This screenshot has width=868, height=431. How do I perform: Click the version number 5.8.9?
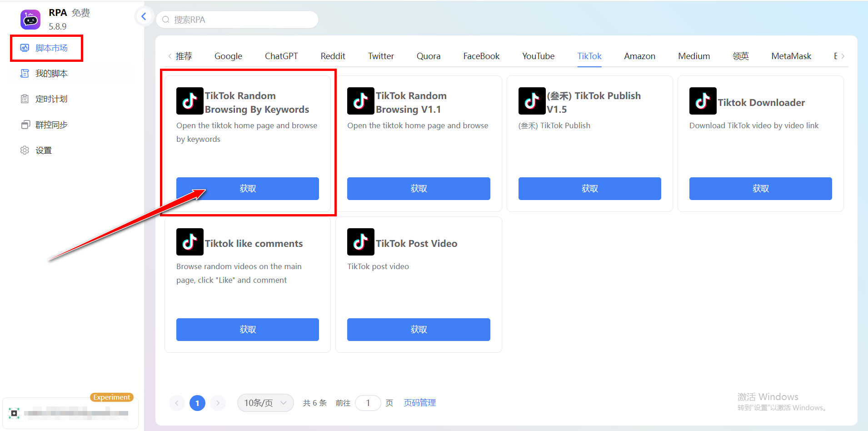click(x=58, y=26)
